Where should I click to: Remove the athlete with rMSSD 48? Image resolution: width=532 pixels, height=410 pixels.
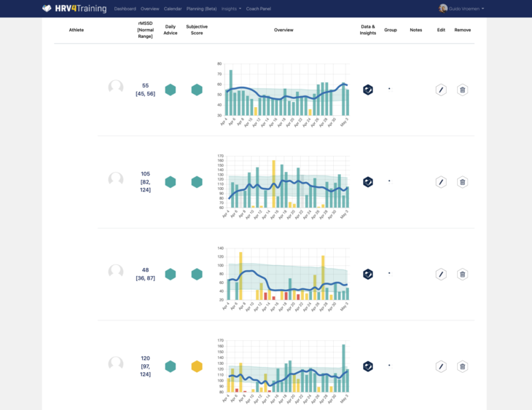pyautogui.click(x=463, y=275)
